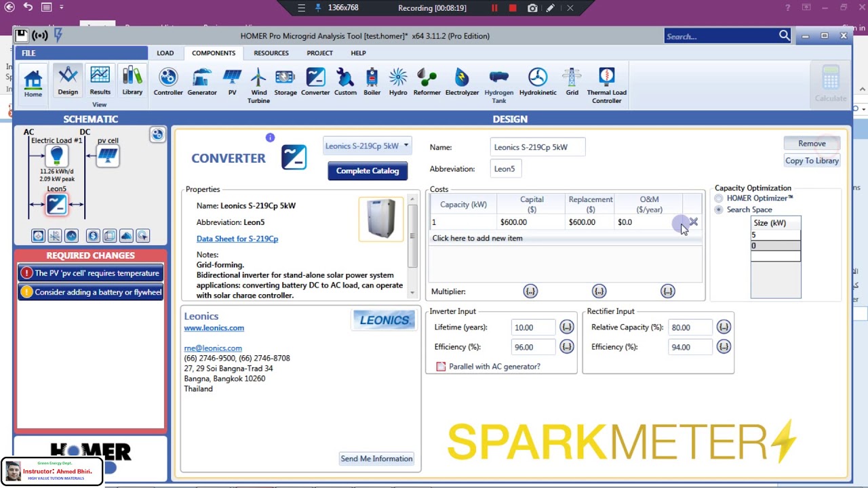Stop the screen recording
This screenshot has height=488, width=868.
(x=513, y=8)
